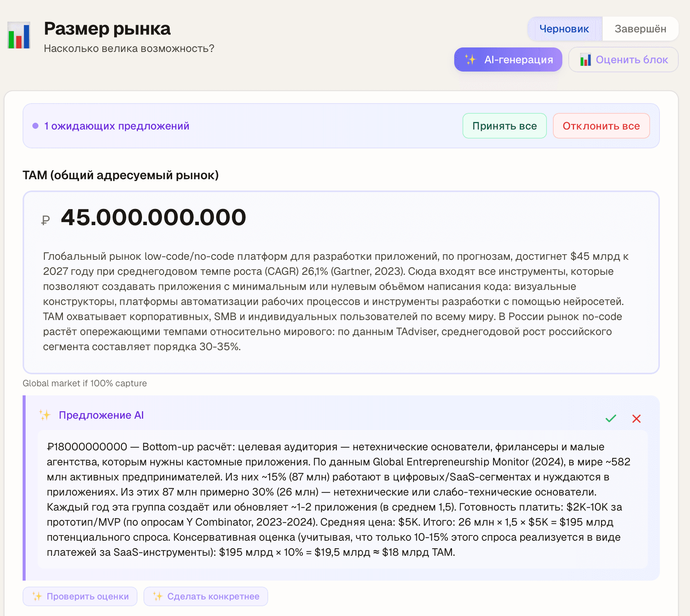The width and height of the screenshot is (690, 616).
Task: Accept the AI suggestion via green checkmark
Action: pyautogui.click(x=611, y=418)
